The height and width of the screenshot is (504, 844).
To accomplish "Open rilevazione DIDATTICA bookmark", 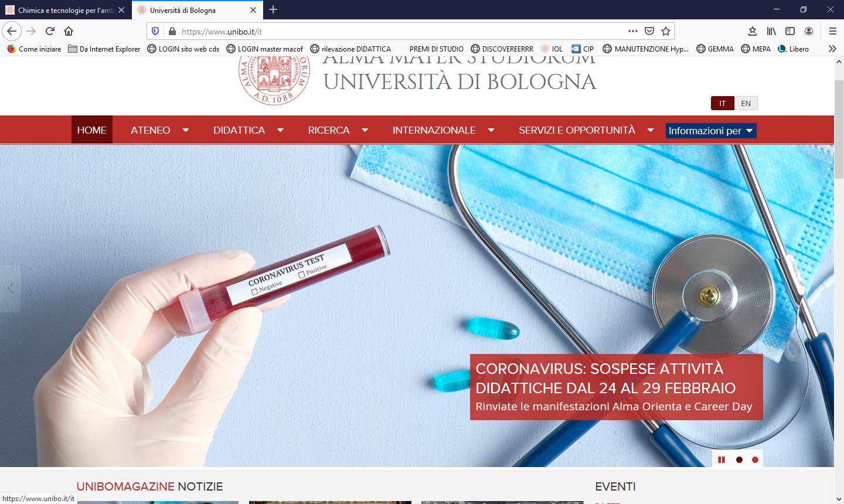I will coord(350,49).
